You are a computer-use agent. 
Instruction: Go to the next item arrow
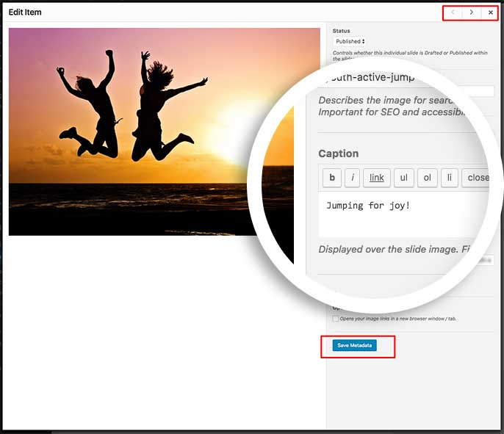coord(472,12)
